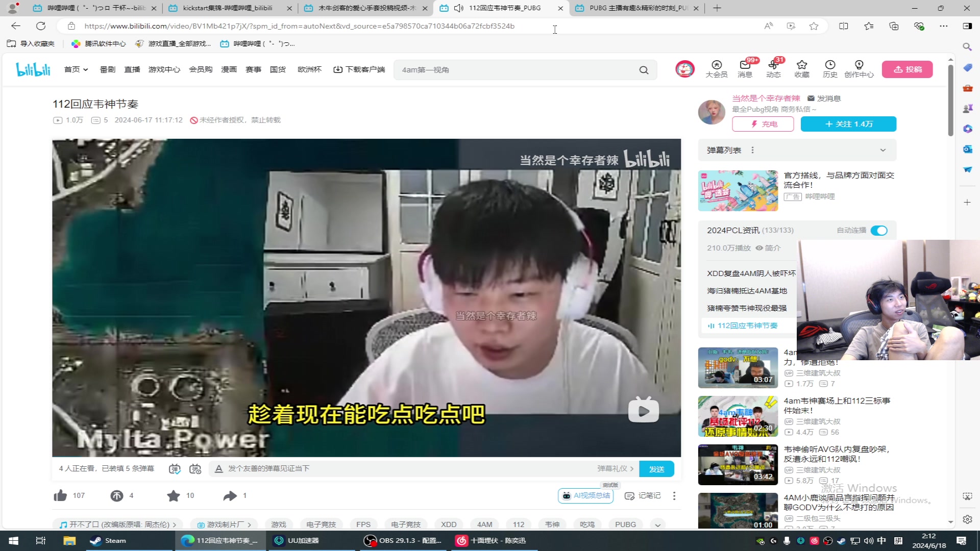This screenshot has width=980, height=551.
Task: Like the video with thumbs-up icon
Action: 60,495
